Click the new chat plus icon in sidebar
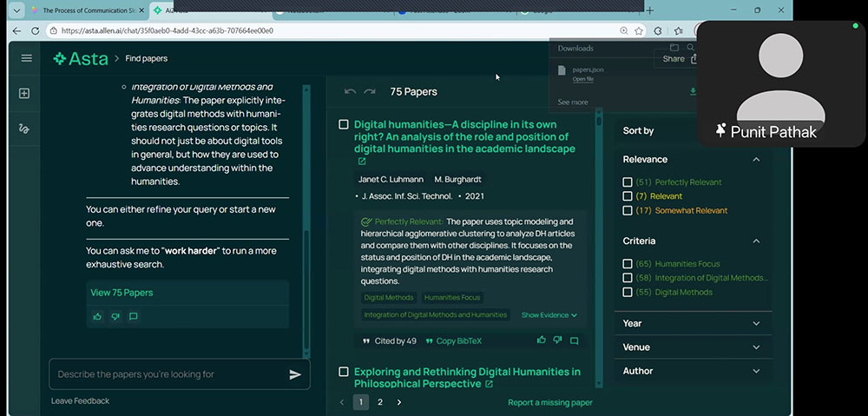The image size is (868, 416). tap(24, 94)
